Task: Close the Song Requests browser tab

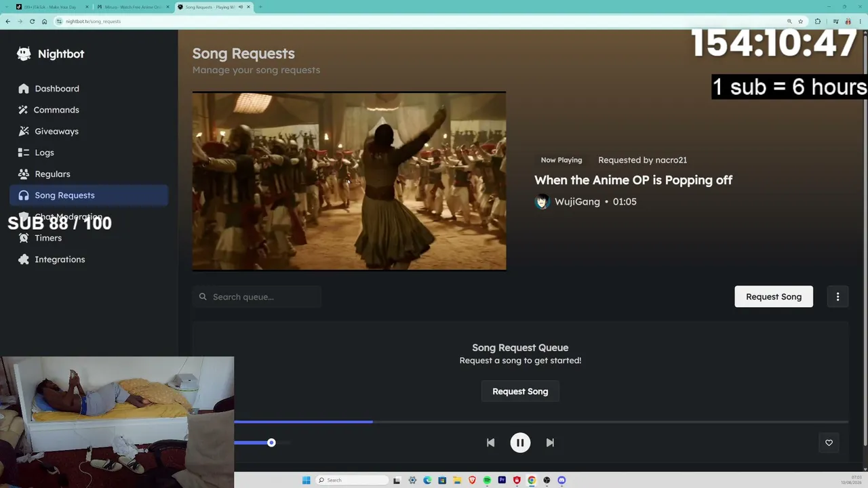Action: click(x=249, y=7)
